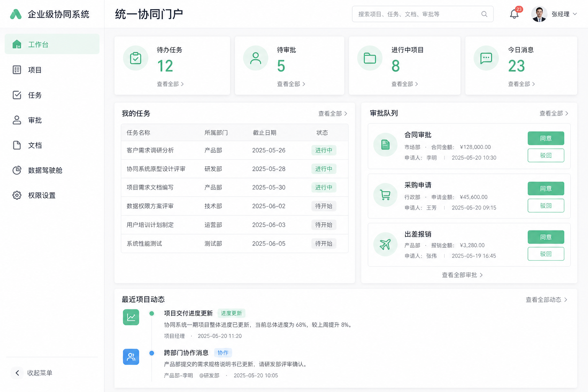Click the shopping cart icon of 采购申请
The width and height of the screenshot is (588, 392).
pos(385,195)
